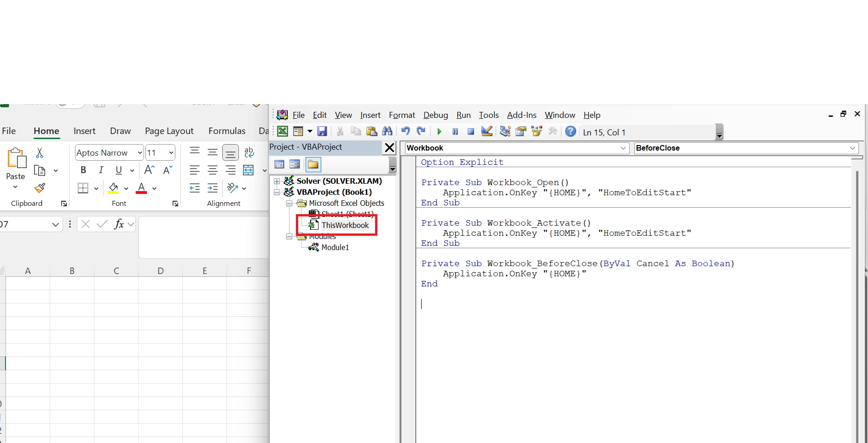
Task: Open the Project Explorer toolbar icon
Action: (505, 132)
